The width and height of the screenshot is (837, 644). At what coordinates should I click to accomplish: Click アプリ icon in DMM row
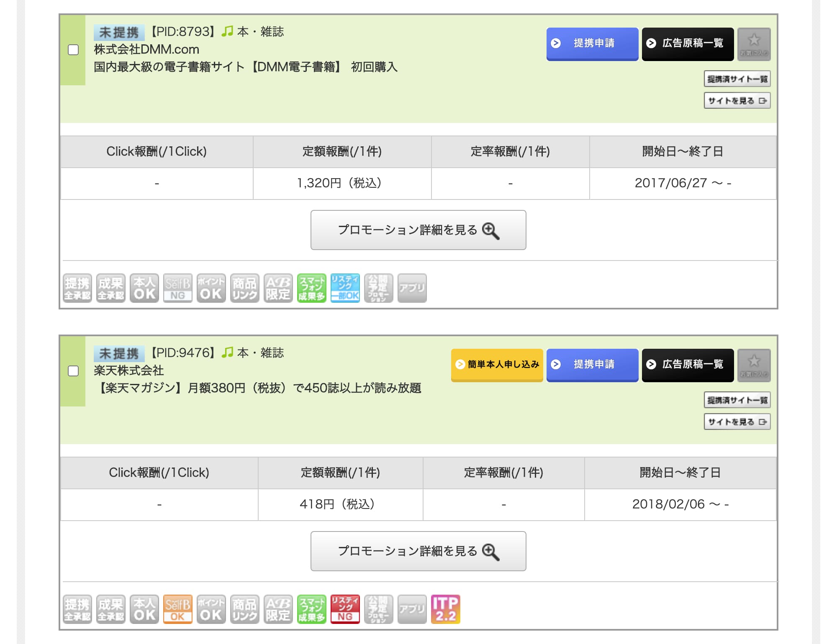(x=412, y=288)
